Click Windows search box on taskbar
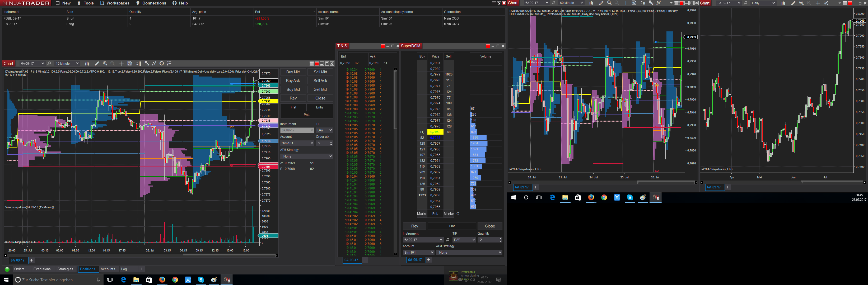The width and height of the screenshot is (868, 285). [x=58, y=280]
